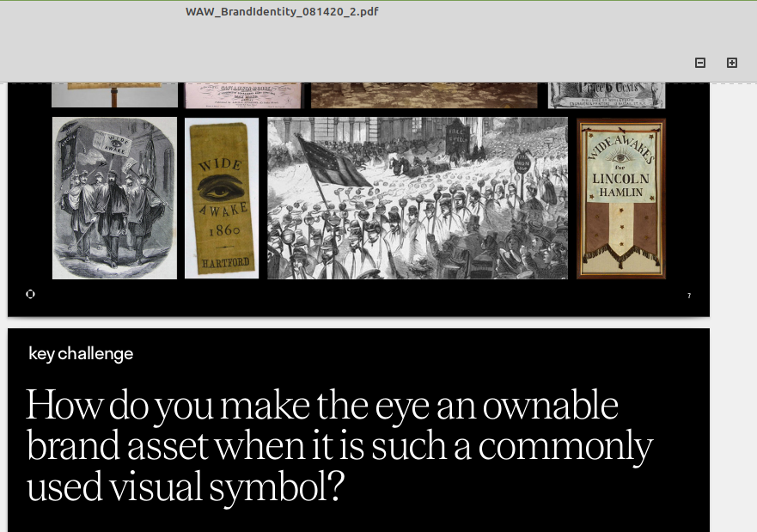Click the partially visible brown photo at top
The width and height of the screenshot is (757, 532).
[424, 95]
